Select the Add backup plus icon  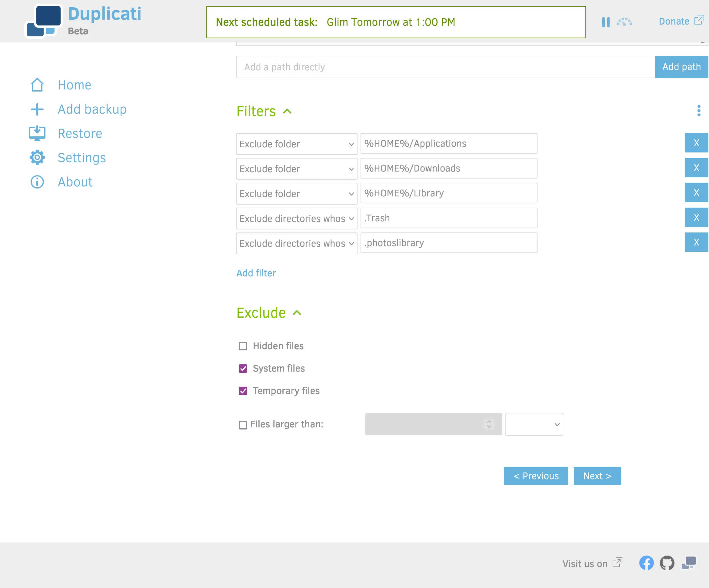(37, 109)
